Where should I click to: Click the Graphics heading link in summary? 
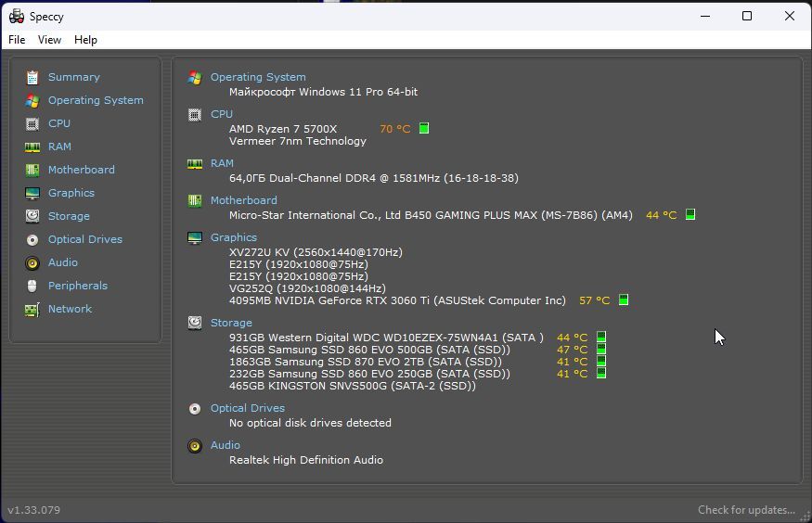(x=234, y=237)
